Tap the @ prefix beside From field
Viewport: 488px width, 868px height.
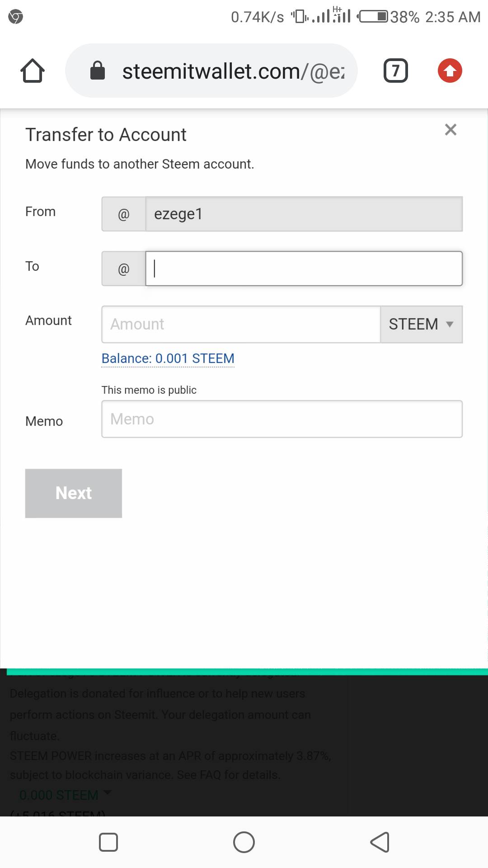(124, 214)
